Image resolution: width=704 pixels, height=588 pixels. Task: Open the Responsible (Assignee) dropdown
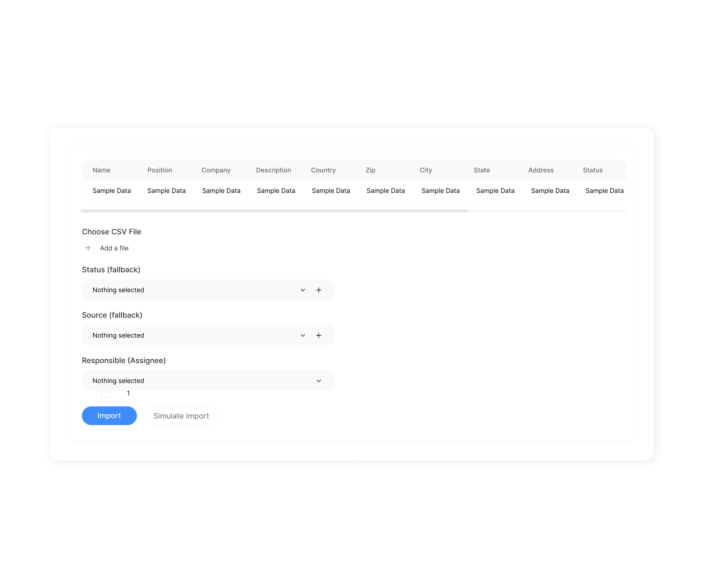[x=208, y=381]
